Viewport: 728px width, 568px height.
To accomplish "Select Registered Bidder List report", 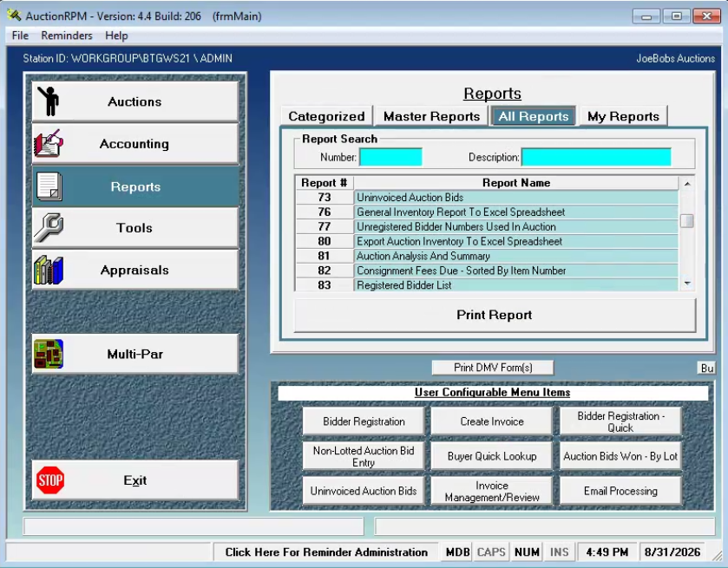I will [515, 285].
